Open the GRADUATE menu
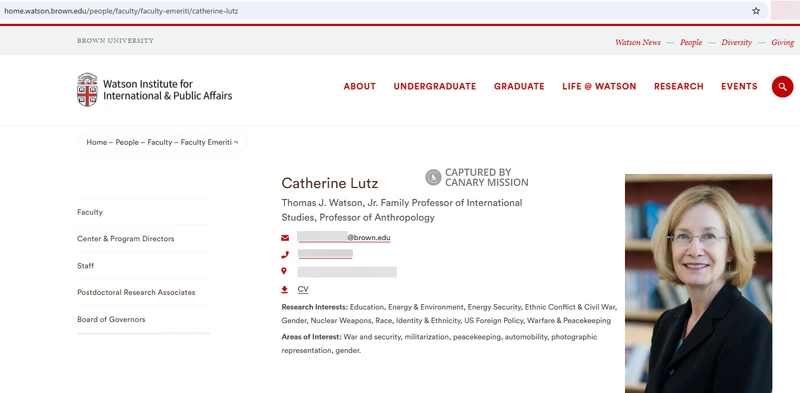The image size is (800, 393). [519, 87]
